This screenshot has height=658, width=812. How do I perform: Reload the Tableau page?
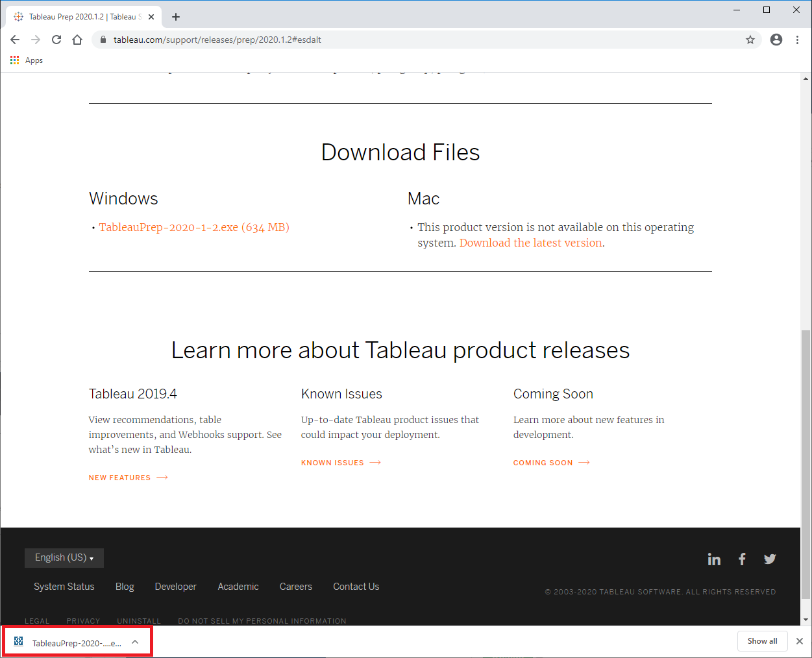(56, 40)
